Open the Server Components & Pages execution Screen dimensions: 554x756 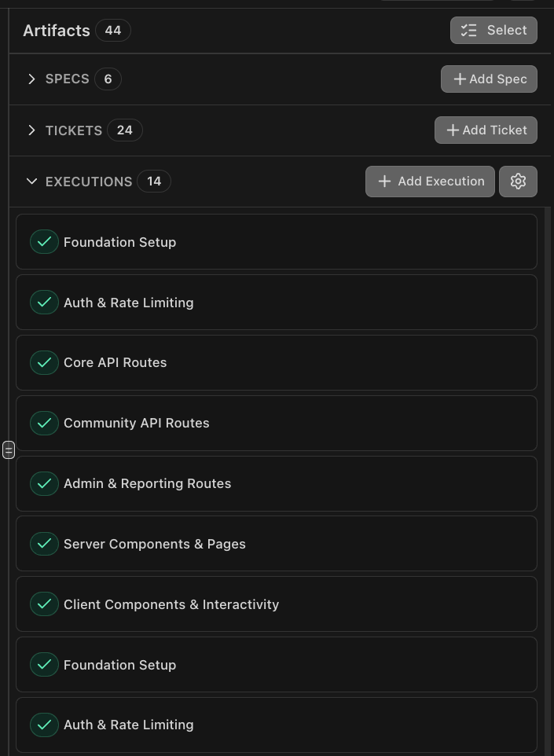(275, 544)
